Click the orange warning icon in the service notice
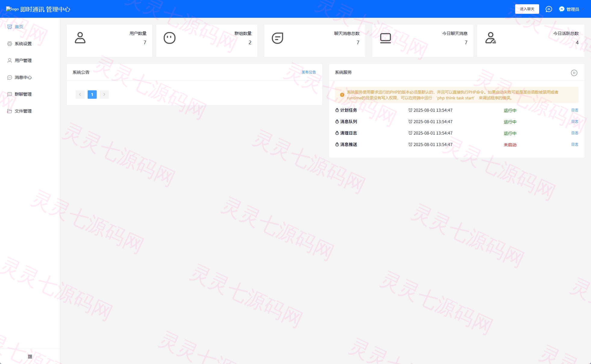Screen dimensions: 591x364 pyautogui.click(x=342, y=95)
